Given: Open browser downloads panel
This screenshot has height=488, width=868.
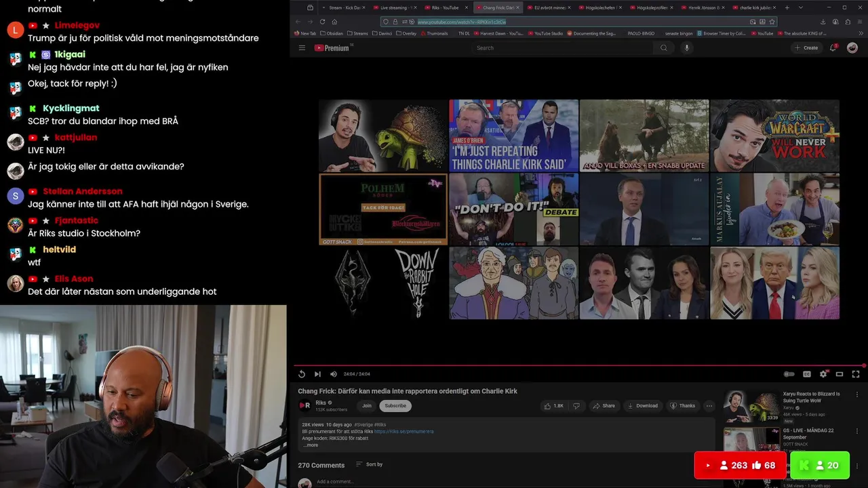Looking at the screenshot, I should click(x=823, y=22).
